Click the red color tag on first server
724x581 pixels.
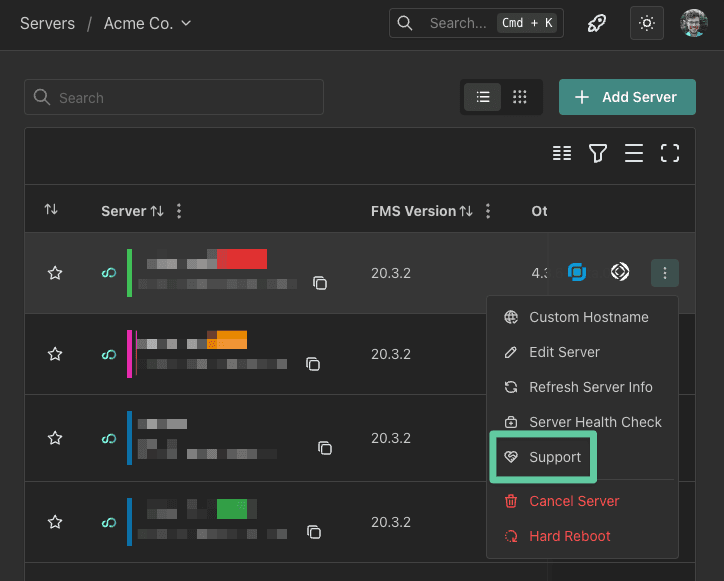coord(242,260)
